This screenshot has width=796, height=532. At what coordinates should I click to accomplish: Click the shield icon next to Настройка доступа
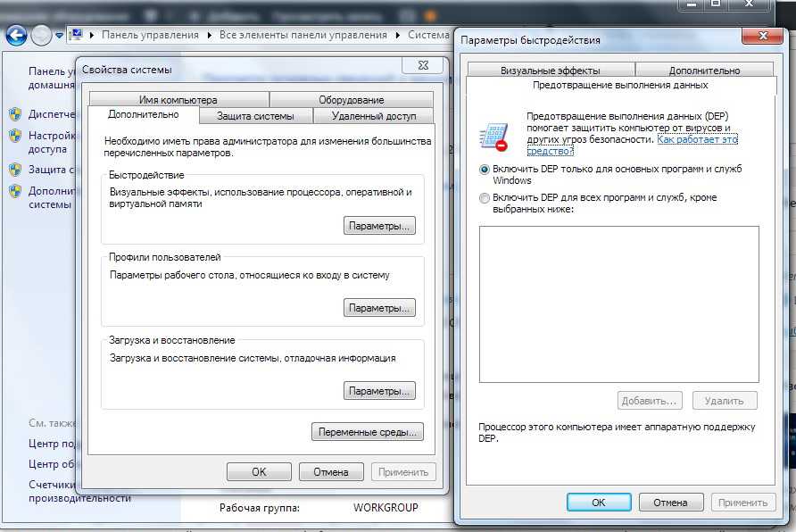[x=15, y=136]
